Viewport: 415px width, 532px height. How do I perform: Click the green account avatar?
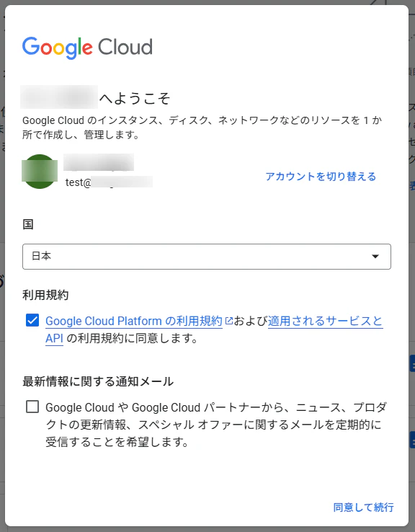[40, 172]
